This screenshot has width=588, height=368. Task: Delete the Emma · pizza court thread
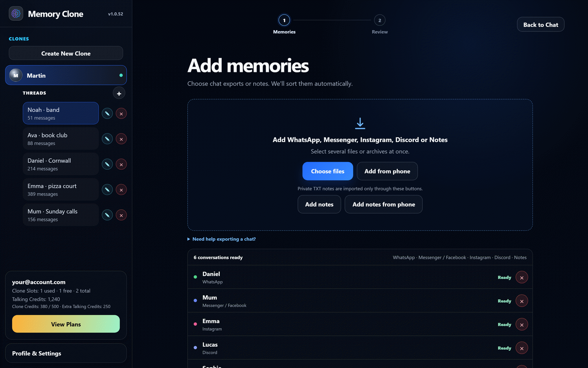[x=121, y=190]
